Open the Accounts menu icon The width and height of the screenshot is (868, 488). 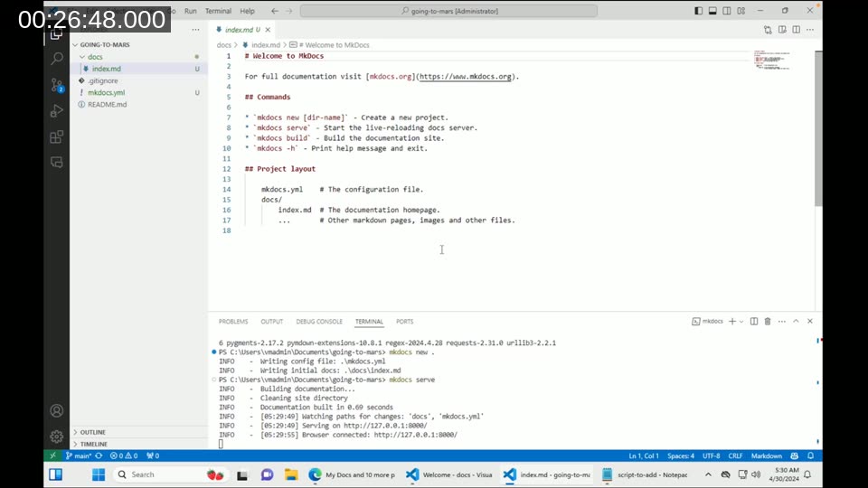pos(56,410)
